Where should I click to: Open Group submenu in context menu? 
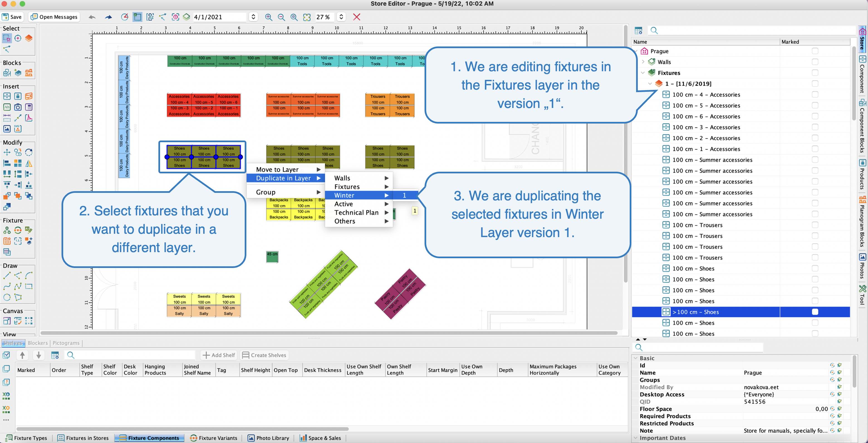(286, 192)
